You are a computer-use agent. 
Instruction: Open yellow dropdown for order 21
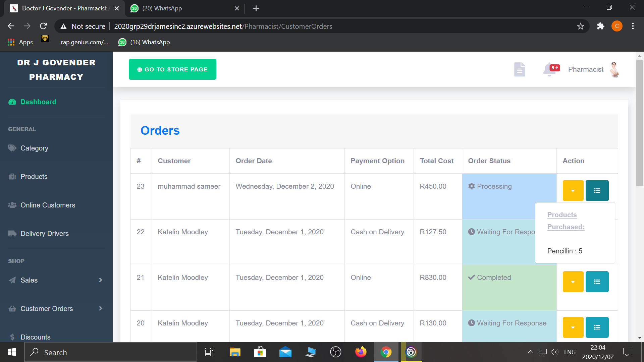[573, 282]
